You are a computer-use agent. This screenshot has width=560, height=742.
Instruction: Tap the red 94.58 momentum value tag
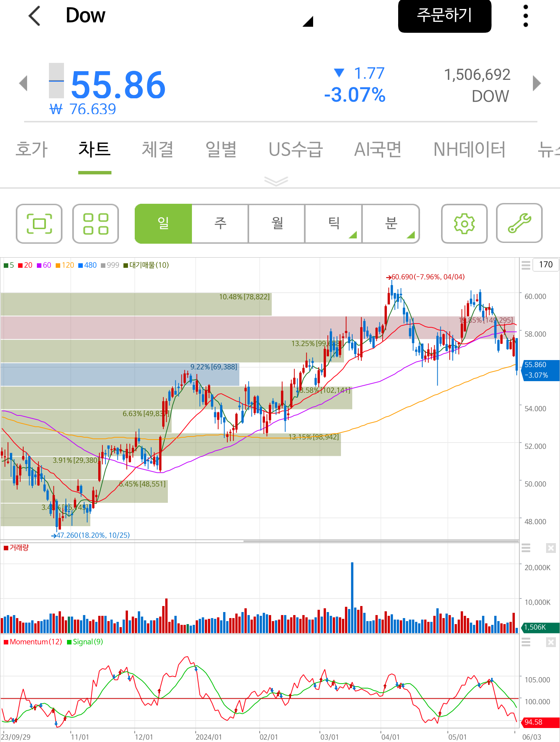(x=540, y=722)
